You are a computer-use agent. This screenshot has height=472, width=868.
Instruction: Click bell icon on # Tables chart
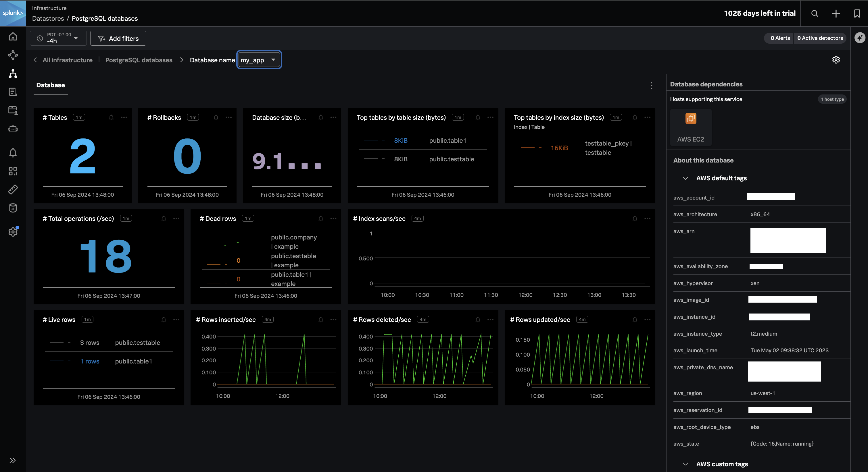111,117
